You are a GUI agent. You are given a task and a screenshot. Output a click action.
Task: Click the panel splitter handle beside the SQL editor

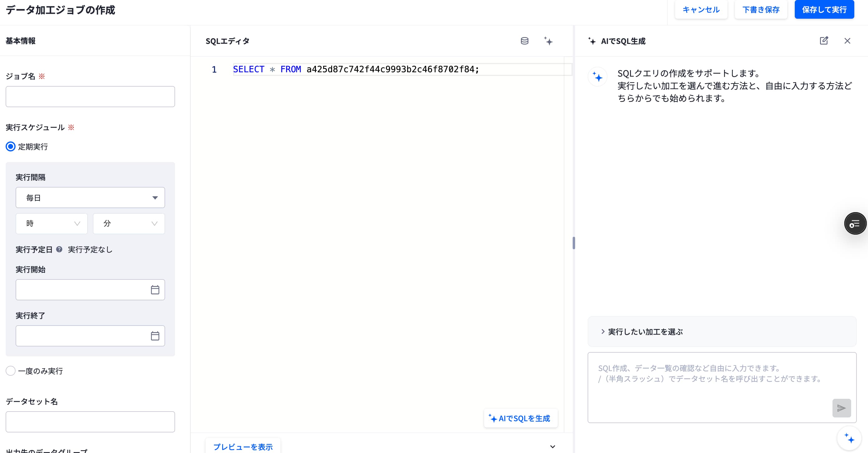[574, 243]
